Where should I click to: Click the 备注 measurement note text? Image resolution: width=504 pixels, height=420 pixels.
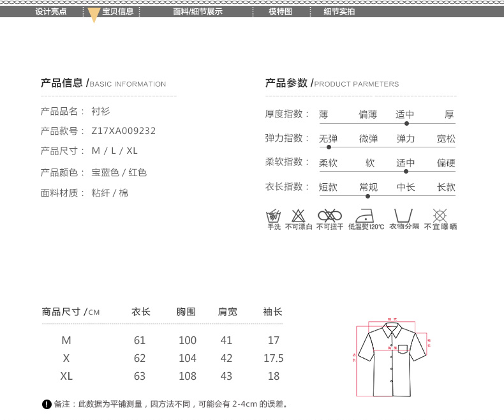pos(170,404)
